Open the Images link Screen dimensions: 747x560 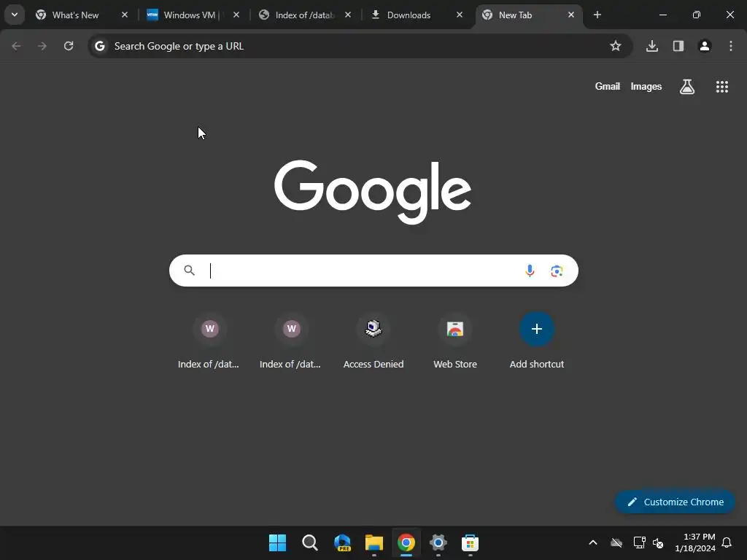click(646, 87)
